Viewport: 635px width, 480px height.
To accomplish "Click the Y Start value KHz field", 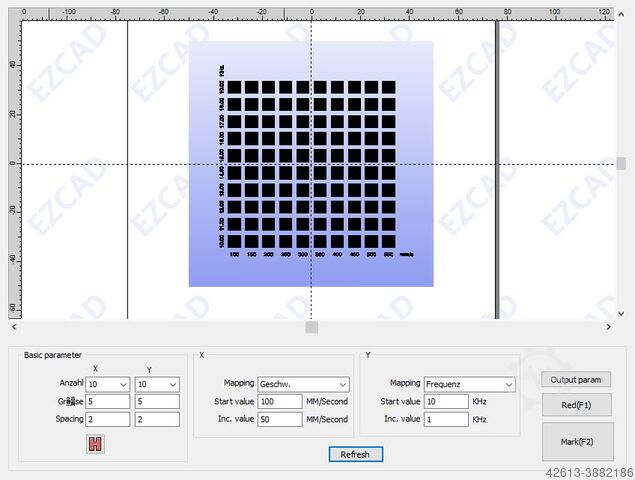I will (x=445, y=402).
